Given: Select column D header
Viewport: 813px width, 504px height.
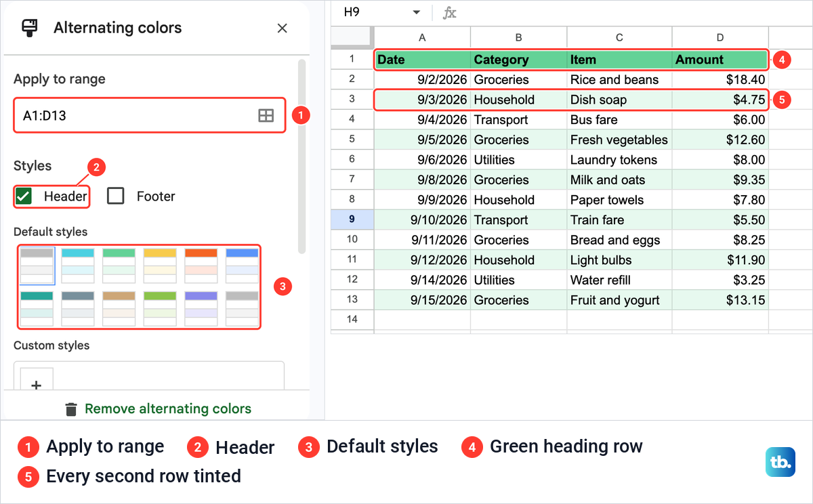Looking at the screenshot, I should pos(720,37).
